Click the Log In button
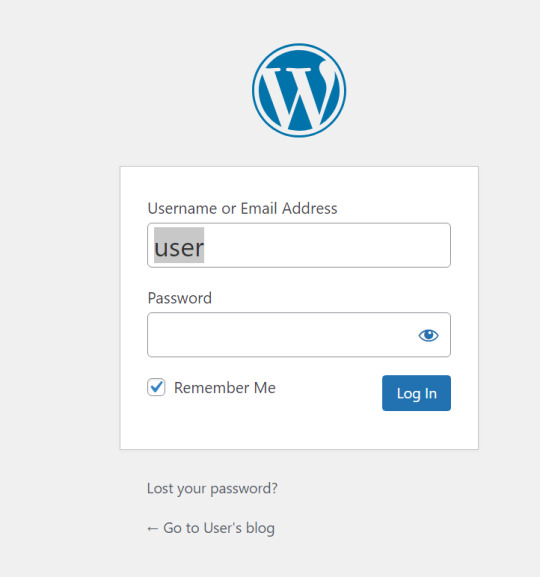The width and height of the screenshot is (540, 577). click(416, 393)
